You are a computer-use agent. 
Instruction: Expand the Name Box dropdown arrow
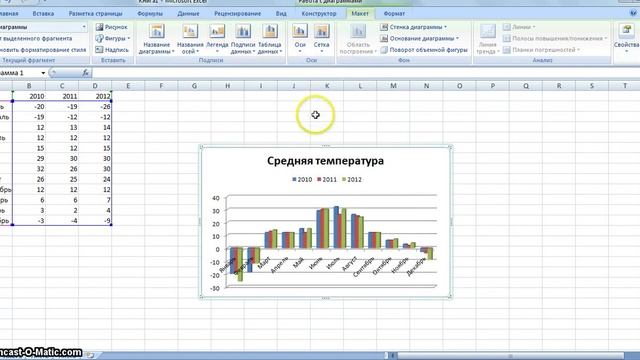[x=43, y=73]
